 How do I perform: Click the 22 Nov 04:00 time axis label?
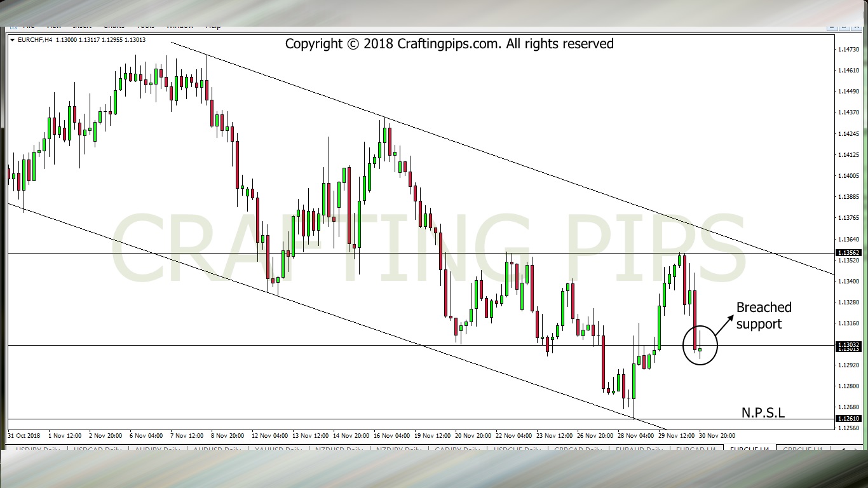pos(515,436)
